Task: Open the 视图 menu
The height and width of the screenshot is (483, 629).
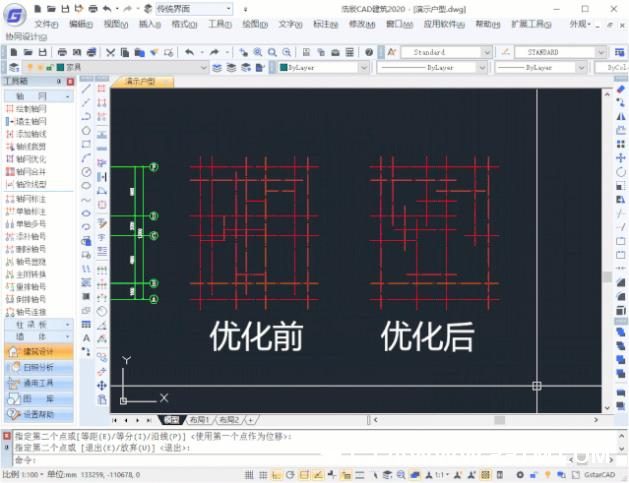Action: point(116,24)
